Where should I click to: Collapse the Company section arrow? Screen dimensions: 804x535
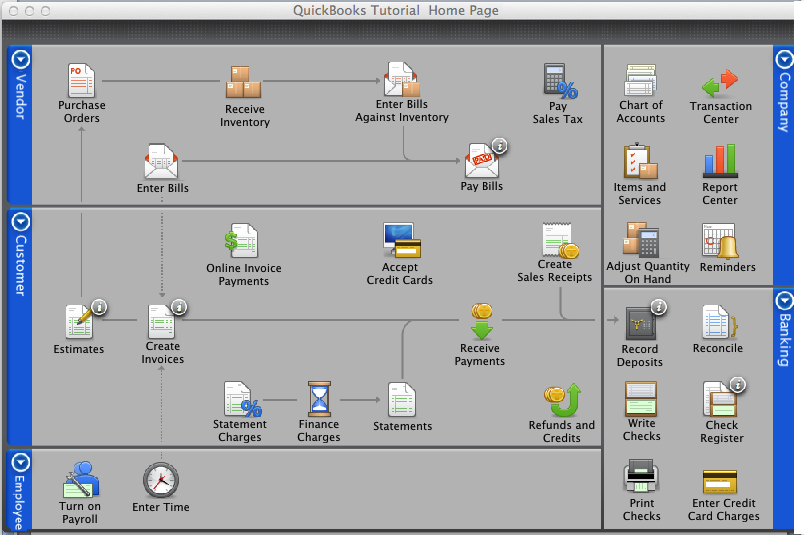(785, 60)
